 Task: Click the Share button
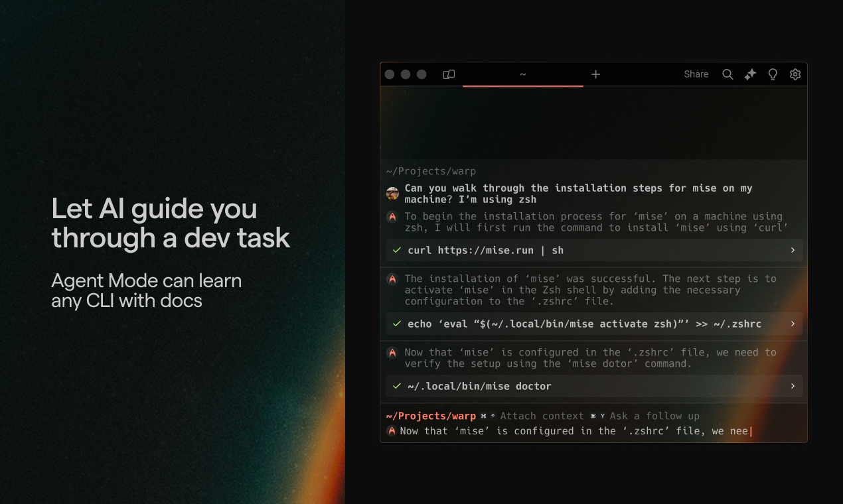click(696, 74)
